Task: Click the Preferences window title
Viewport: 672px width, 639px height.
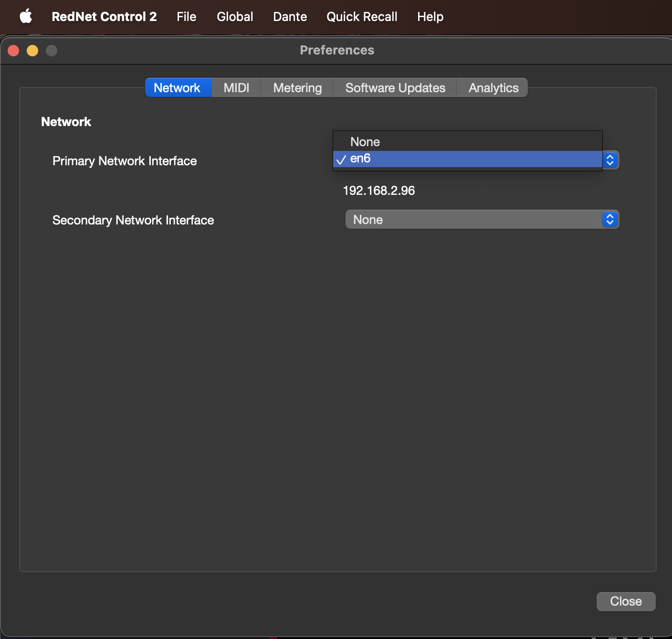Action: tap(337, 50)
